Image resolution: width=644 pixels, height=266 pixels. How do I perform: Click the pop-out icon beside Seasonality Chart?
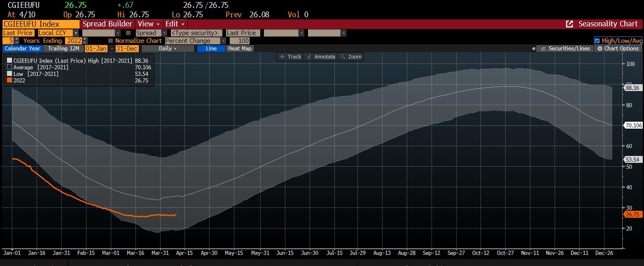[569, 24]
